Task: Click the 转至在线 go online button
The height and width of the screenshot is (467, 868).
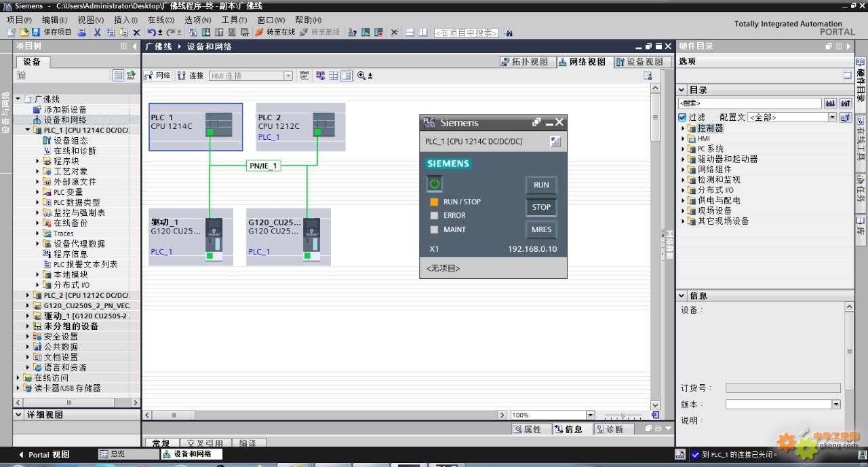Action: coord(275,32)
